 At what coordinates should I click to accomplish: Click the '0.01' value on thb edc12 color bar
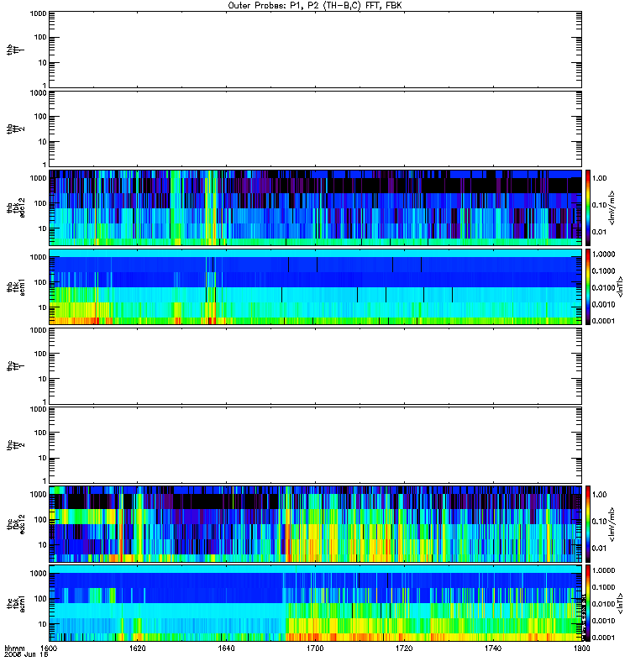(x=599, y=232)
